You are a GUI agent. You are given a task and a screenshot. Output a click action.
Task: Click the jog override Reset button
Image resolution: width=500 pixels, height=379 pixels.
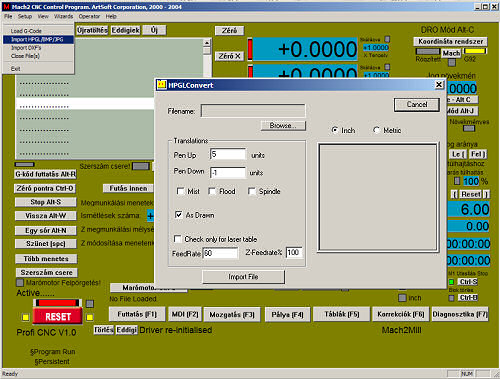click(470, 194)
